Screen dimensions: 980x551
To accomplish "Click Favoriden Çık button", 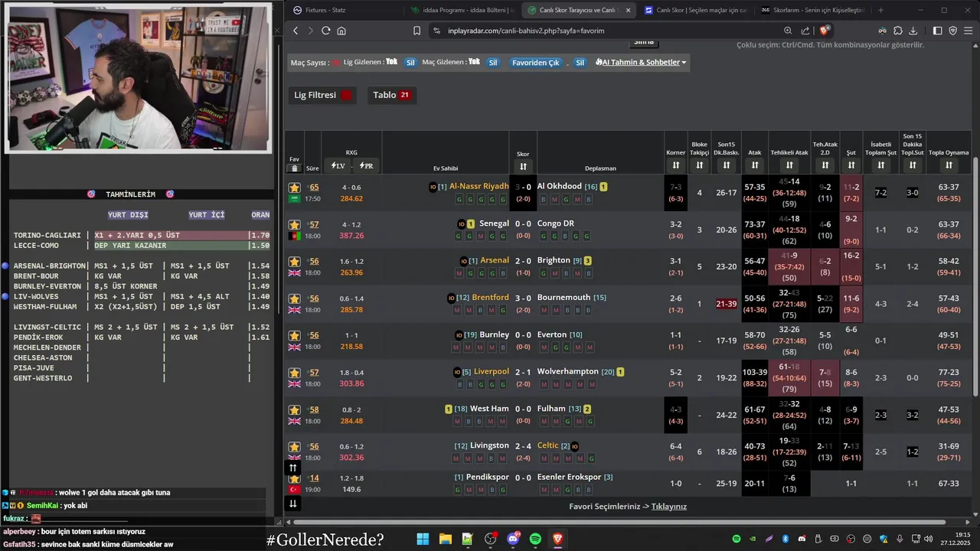I will [536, 63].
